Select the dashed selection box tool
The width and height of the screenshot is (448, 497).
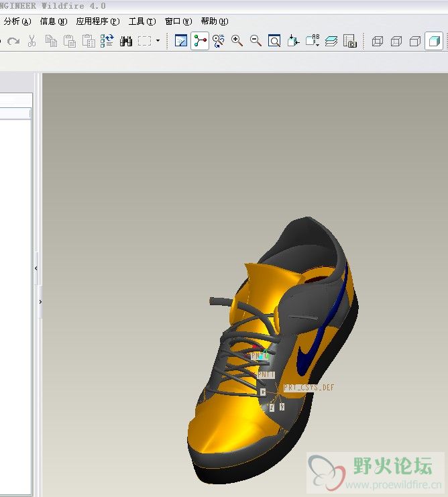point(144,41)
